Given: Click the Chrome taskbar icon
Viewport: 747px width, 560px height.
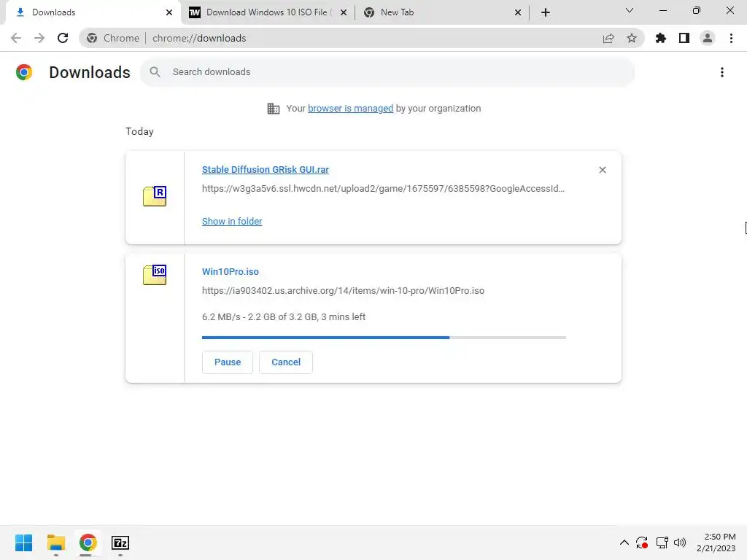Looking at the screenshot, I should point(88,542).
